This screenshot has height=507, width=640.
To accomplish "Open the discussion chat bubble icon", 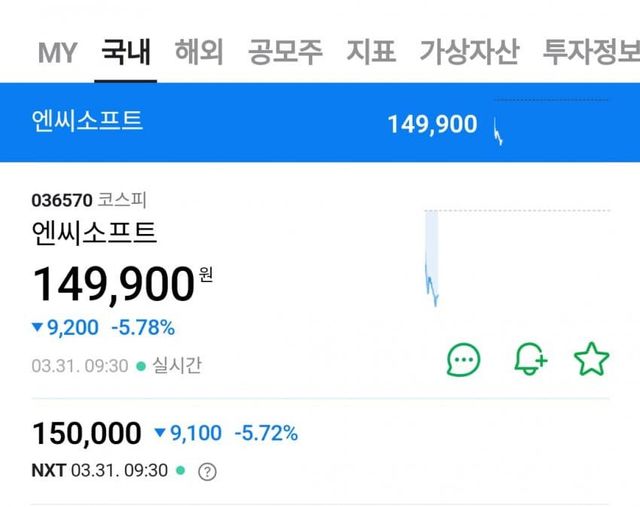I will (x=463, y=359).
